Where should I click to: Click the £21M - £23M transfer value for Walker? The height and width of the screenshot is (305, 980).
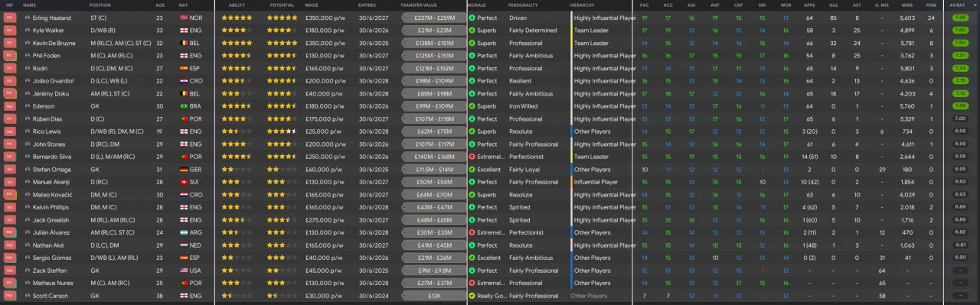tap(434, 31)
